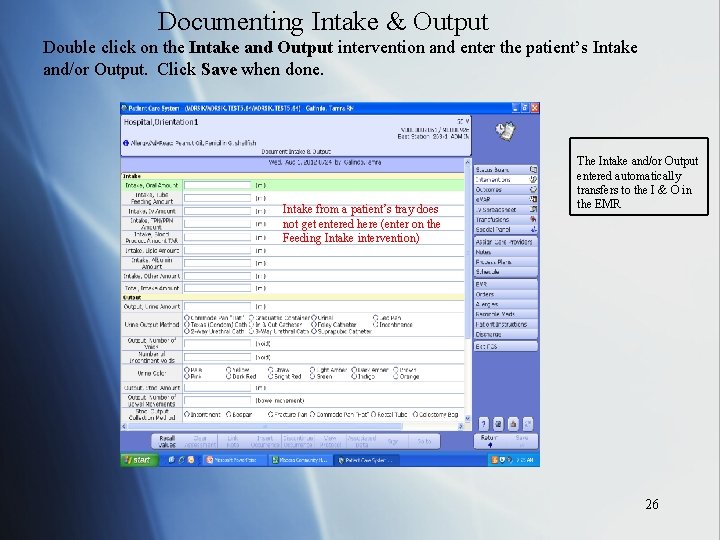Select Suprapubic Catheter radio button

(x=314, y=331)
